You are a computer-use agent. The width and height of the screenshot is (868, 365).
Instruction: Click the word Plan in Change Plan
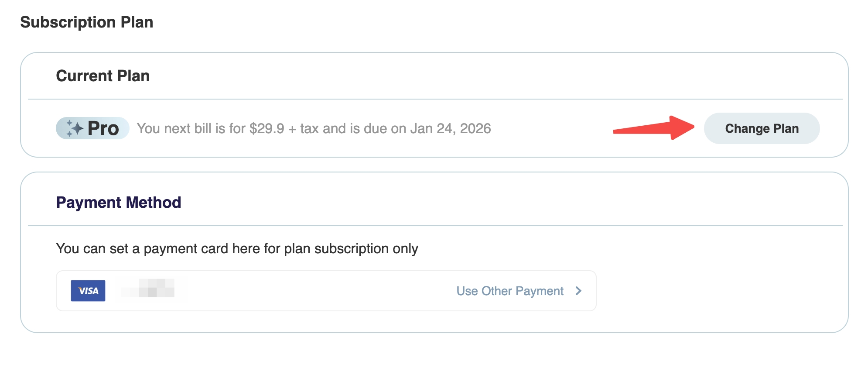(x=786, y=128)
